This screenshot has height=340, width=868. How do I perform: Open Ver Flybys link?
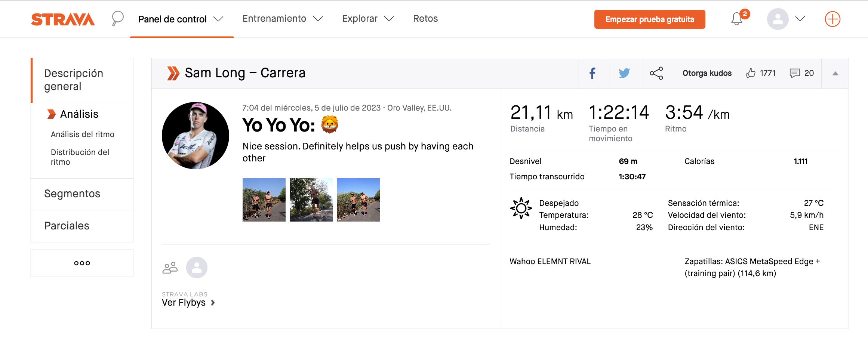[x=188, y=303]
